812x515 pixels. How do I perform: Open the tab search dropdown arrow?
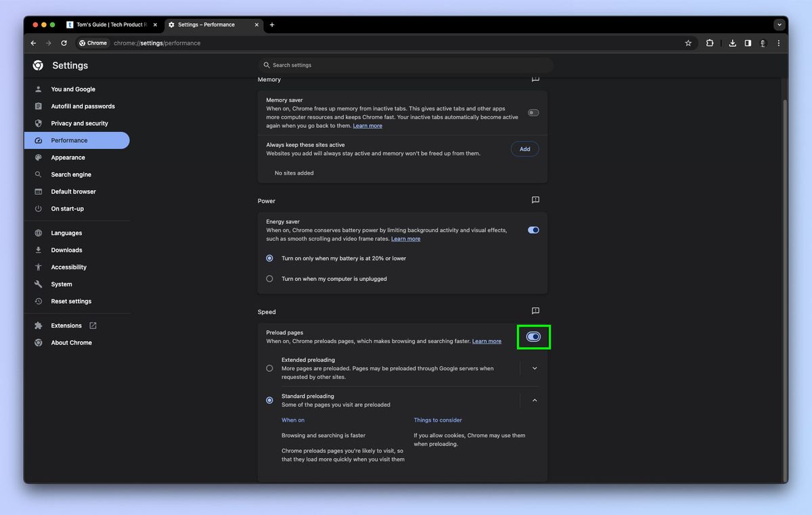coord(780,24)
